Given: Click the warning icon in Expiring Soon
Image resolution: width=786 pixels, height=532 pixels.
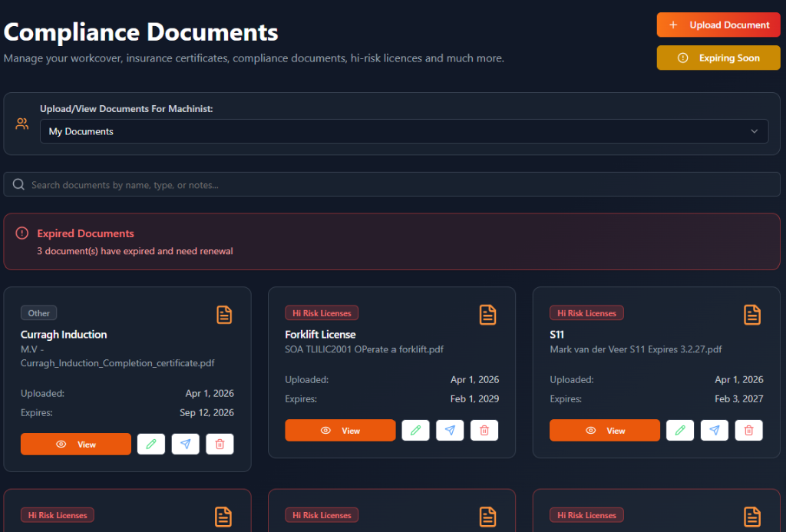Looking at the screenshot, I should point(682,58).
